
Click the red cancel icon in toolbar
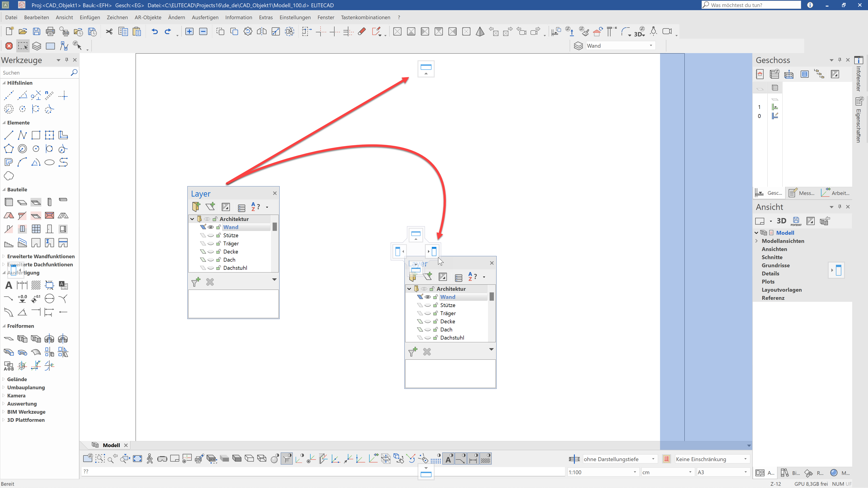coord(9,46)
